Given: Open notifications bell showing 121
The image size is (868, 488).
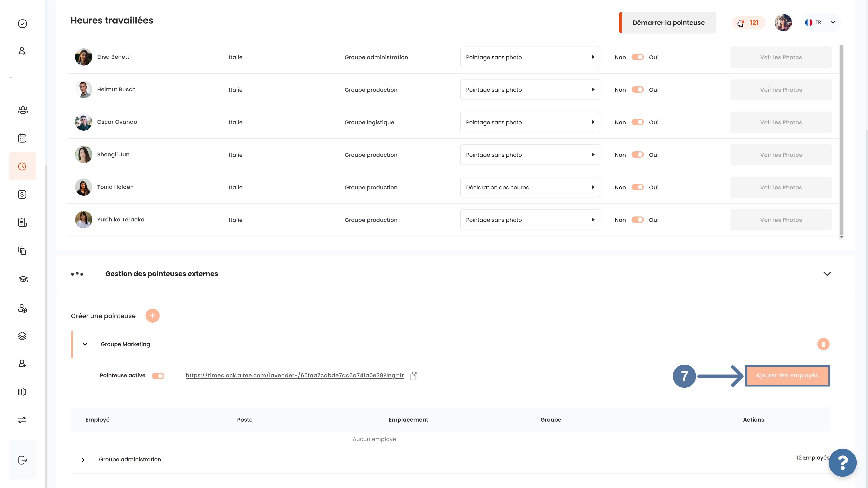Looking at the screenshot, I should pyautogui.click(x=748, y=23).
